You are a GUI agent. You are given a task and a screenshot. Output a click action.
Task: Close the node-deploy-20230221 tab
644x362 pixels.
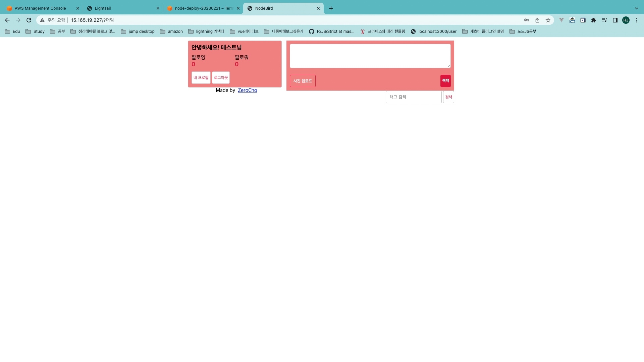pos(238,8)
